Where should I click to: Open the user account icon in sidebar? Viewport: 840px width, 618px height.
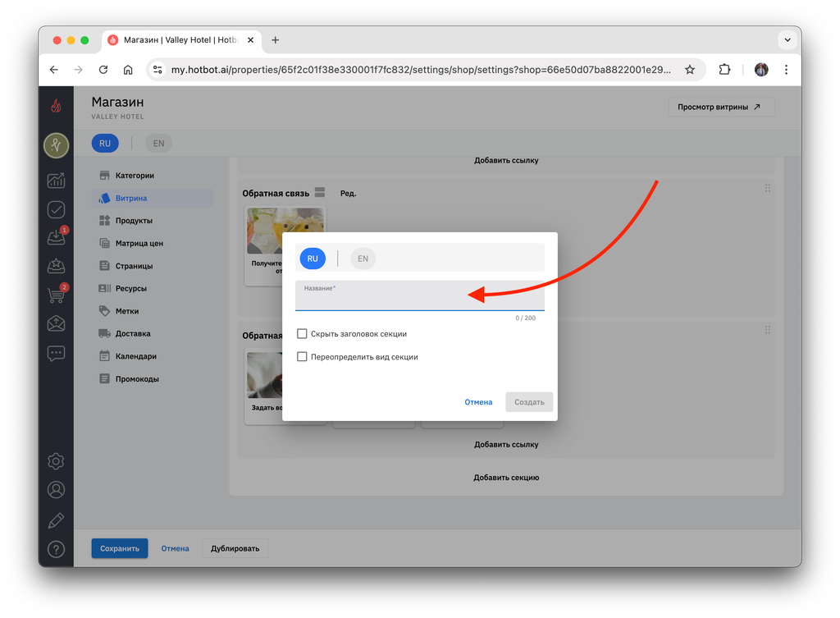click(56, 490)
